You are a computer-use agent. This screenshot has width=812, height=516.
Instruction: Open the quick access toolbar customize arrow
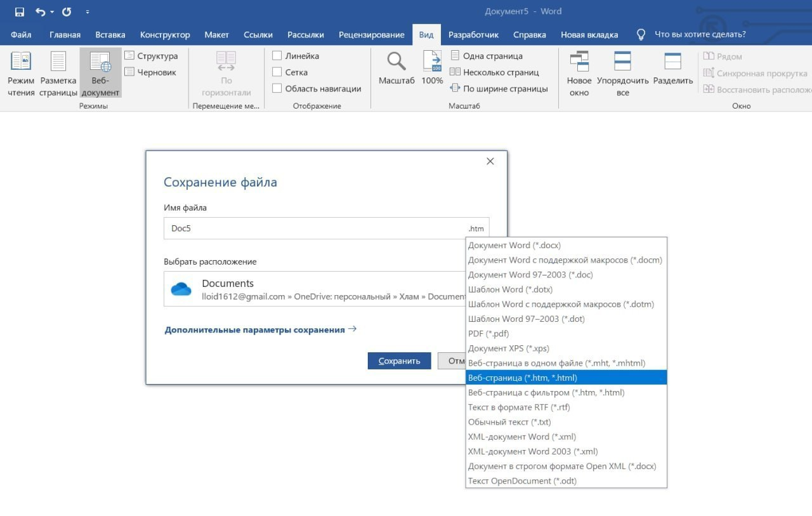pos(87,12)
